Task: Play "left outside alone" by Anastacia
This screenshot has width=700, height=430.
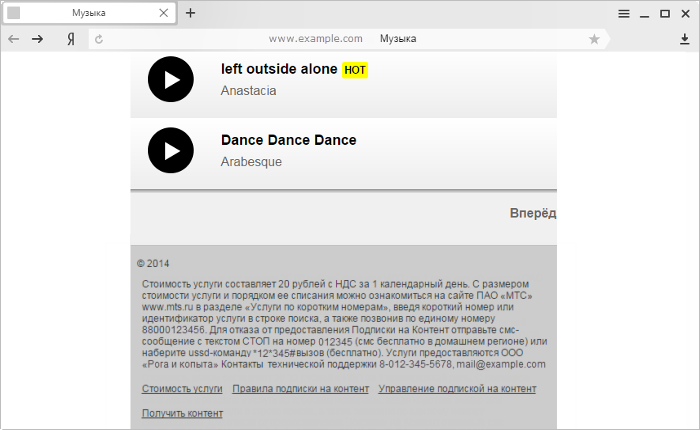Action: pyautogui.click(x=171, y=79)
